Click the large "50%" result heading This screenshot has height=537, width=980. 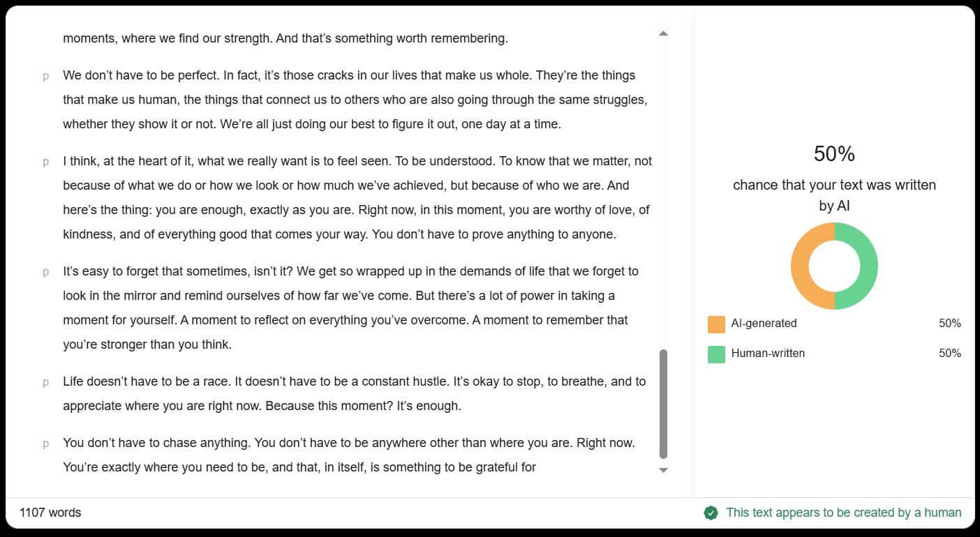click(834, 154)
